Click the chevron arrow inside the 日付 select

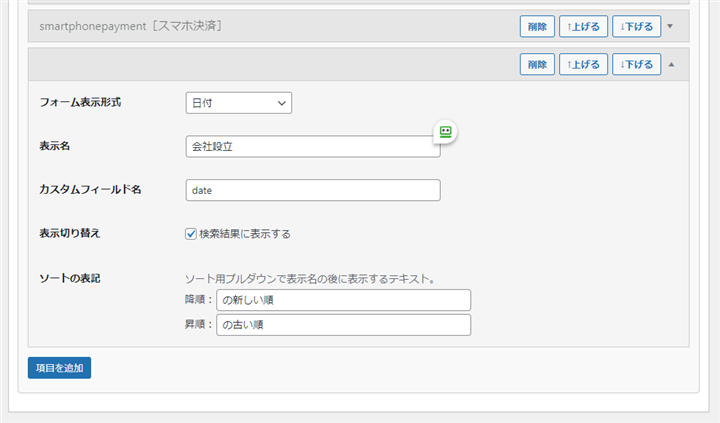(x=281, y=103)
